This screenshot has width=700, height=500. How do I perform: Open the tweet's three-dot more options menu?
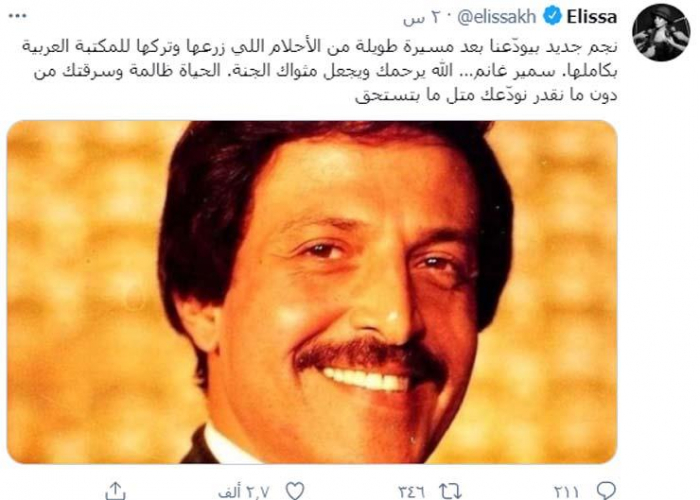tap(17, 17)
